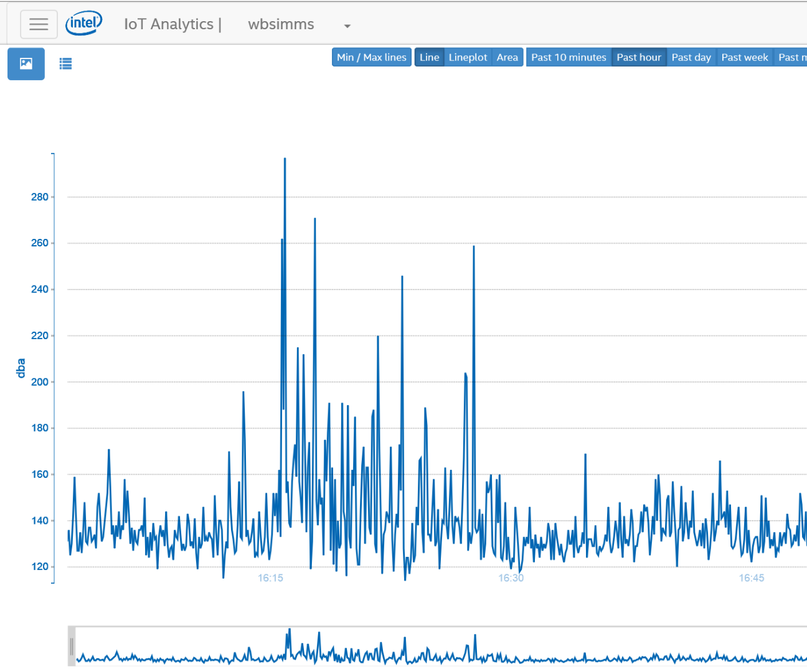Show data for Past hour
807x672 pixels.
tap(639, 57)
